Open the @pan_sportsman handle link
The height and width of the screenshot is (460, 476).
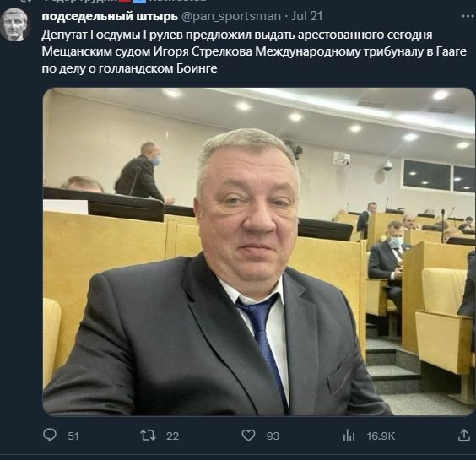click(x=231, y=16)
